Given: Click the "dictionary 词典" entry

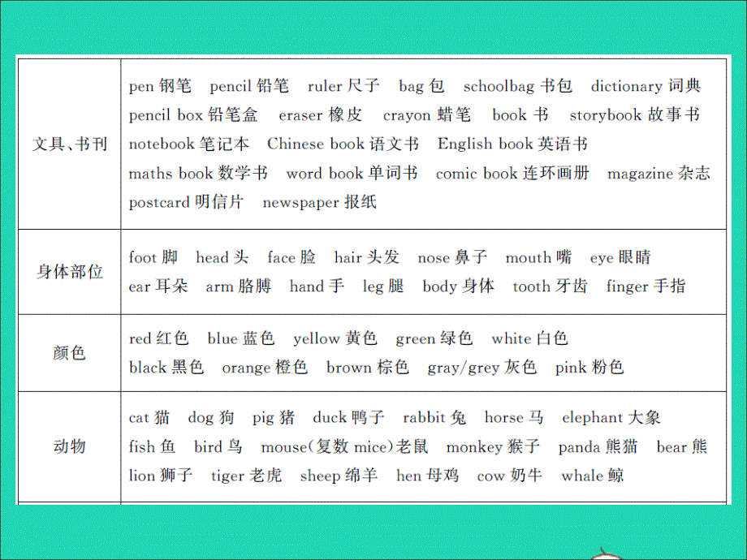Looking at the screenshot, I should [x=645, y=86].
